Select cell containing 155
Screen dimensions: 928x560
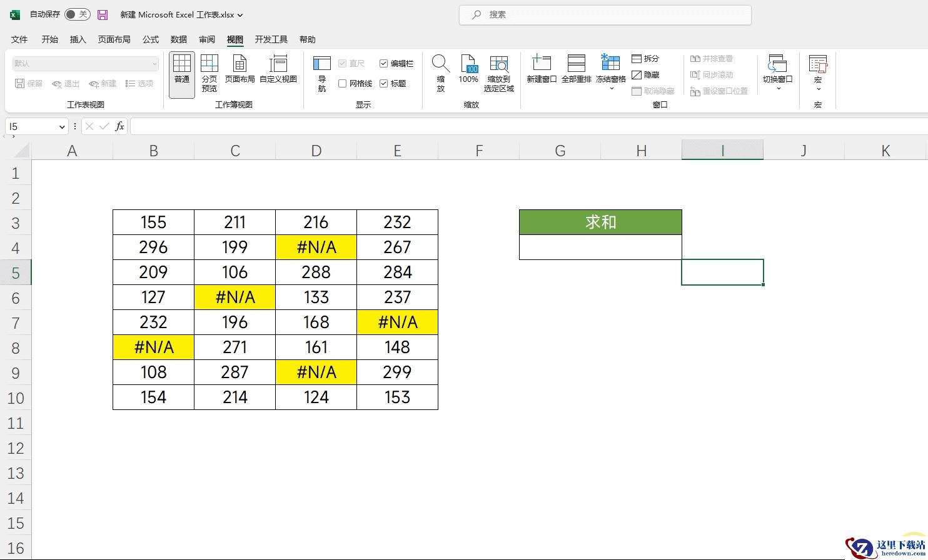click(x=153, y=222)
